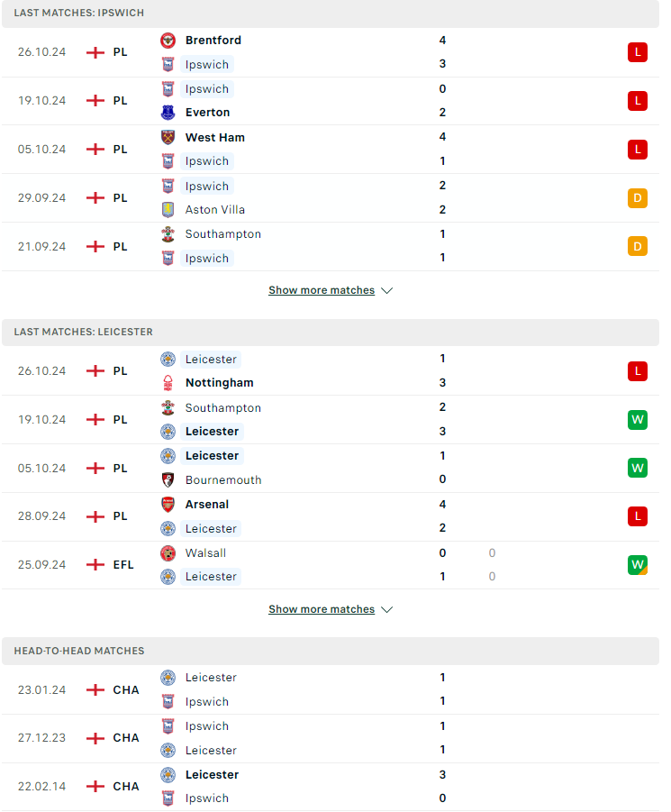Screen dimensions: 671x812
Task: Click the Bournemouth club crest icon
Action: (168, 480)
